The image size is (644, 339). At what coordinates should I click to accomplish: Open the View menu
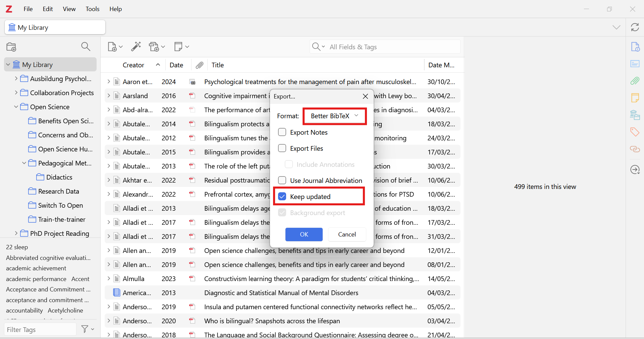(x=69, y=9)
